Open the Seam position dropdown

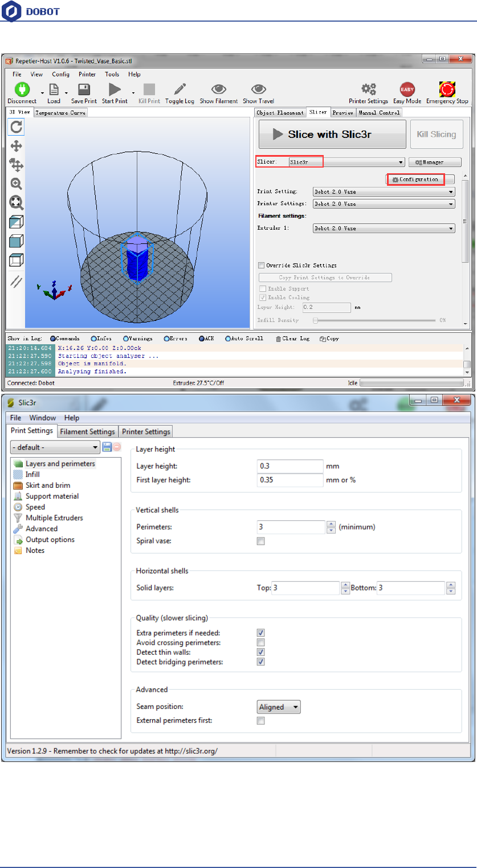point(279,707)
